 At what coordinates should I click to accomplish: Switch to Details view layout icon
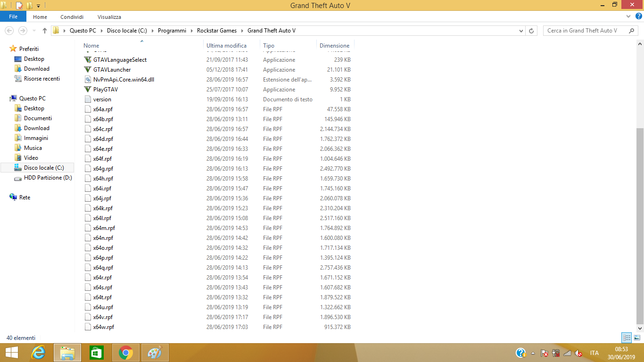[627, 337]
